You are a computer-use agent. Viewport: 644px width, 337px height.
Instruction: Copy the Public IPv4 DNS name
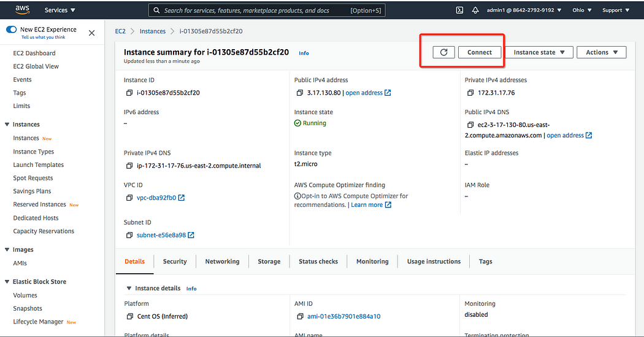[470, 125]
